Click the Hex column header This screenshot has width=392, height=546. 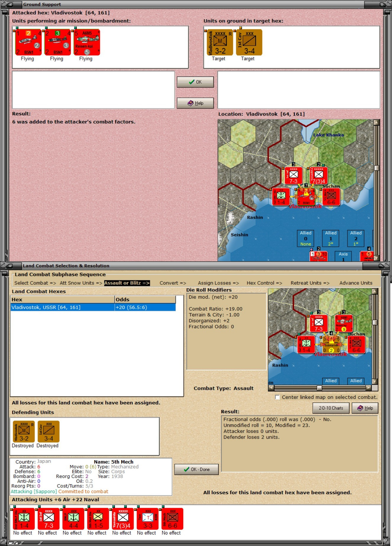pos(62,299)
